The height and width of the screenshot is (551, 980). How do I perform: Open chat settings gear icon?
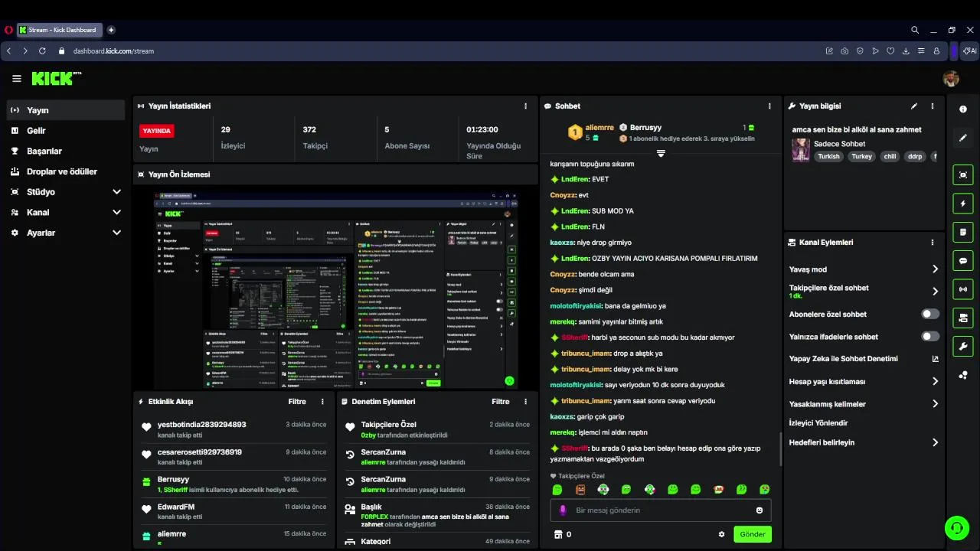tap(721, 534)
